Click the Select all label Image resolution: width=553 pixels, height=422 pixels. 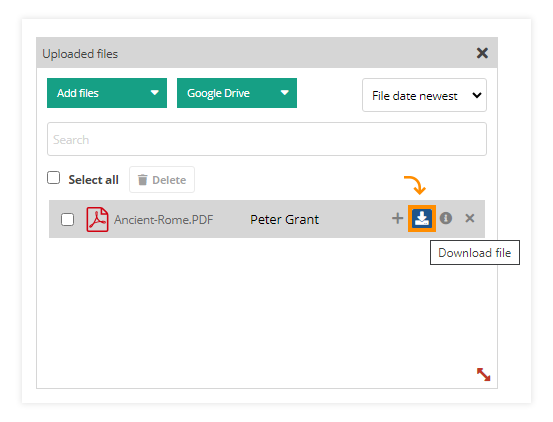[93, 180]
